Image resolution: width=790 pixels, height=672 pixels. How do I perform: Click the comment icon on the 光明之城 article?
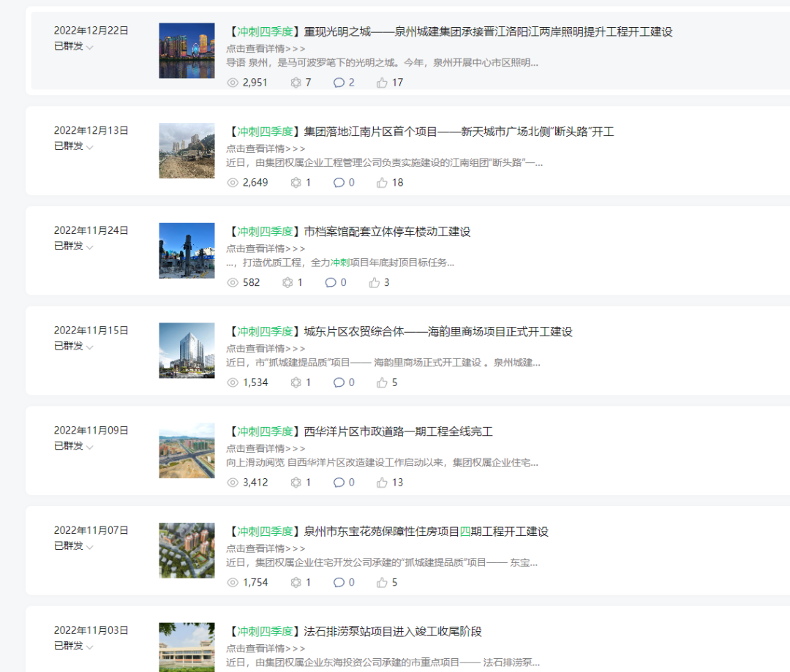pyautogui.click(x=339, y=83)
